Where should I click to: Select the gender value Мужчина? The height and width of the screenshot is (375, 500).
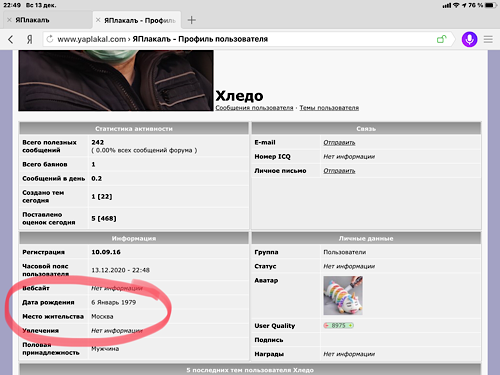[x=105, y=349]
